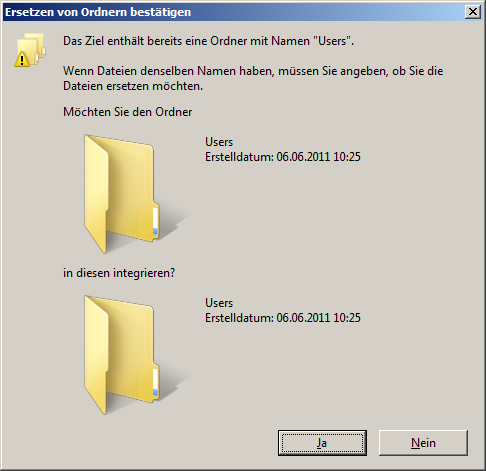The height and width of the screenshot is (471, 486).
Task: Click the folder warning icon at top left
Action: point(30,50)
